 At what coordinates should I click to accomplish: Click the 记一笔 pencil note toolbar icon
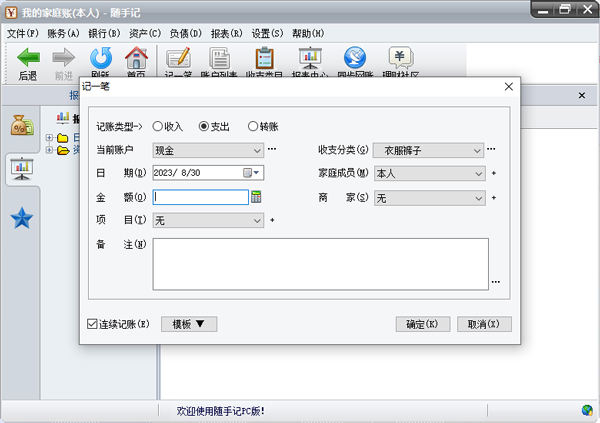[178, 58]
